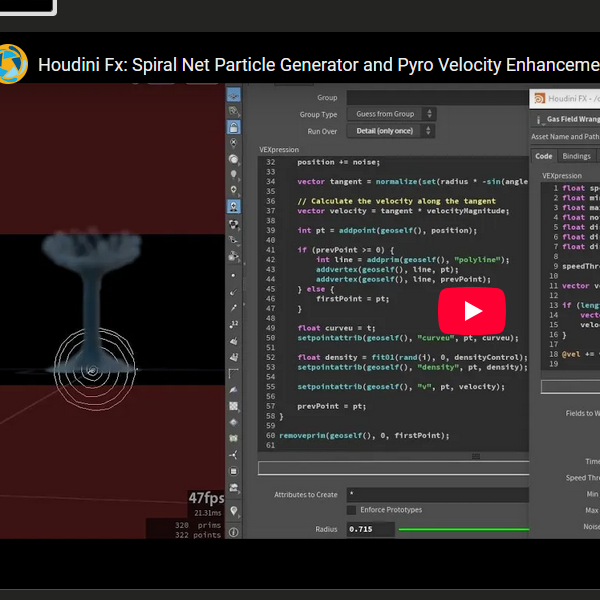Select the headlight lighting icon

pos(233,191)
